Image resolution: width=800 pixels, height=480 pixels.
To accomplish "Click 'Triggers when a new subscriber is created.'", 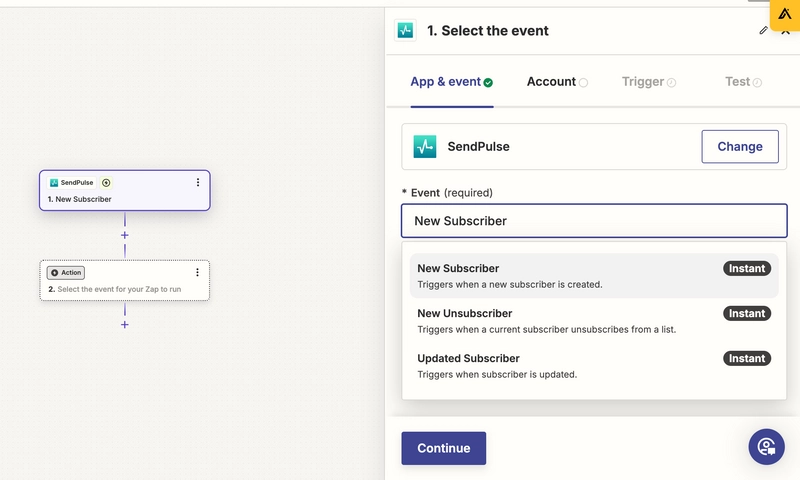I will point(510,285).
